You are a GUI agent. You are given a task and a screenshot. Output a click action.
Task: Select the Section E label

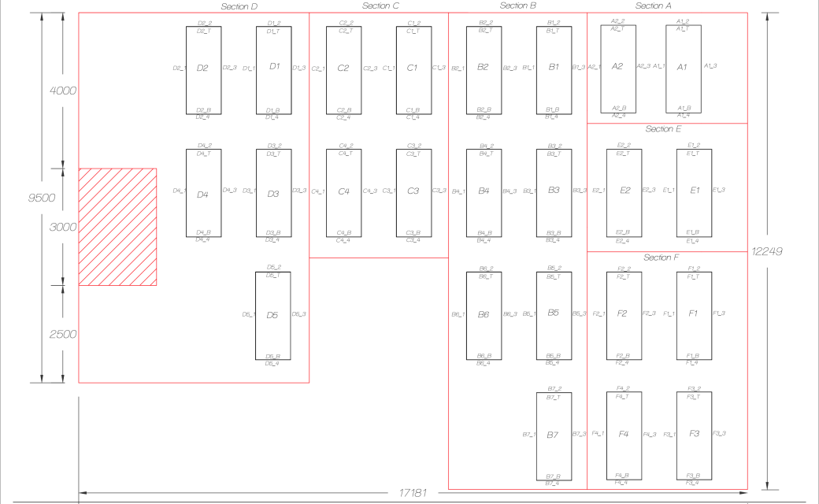pyautogui.click(x=662, y=129)
